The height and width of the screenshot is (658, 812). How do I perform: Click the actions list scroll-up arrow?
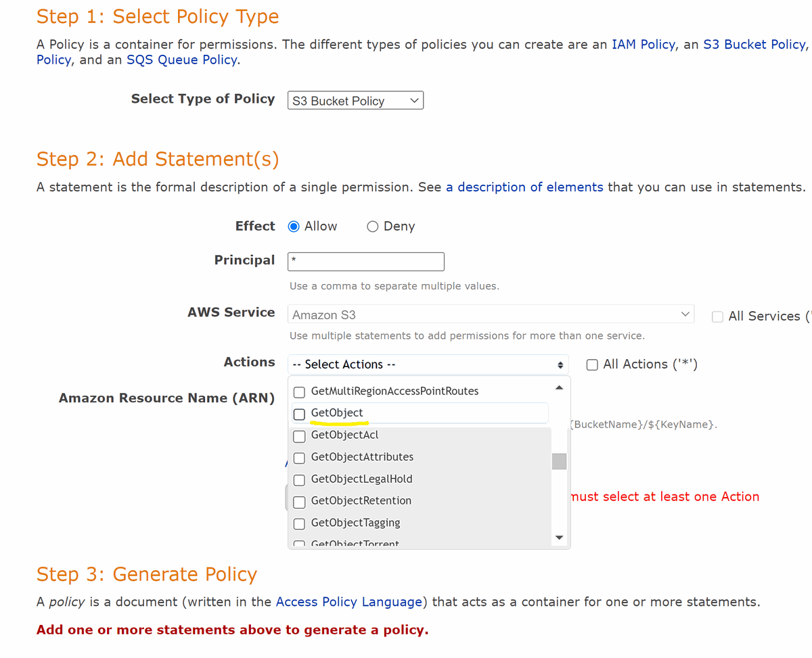click(x=559, y=387)
